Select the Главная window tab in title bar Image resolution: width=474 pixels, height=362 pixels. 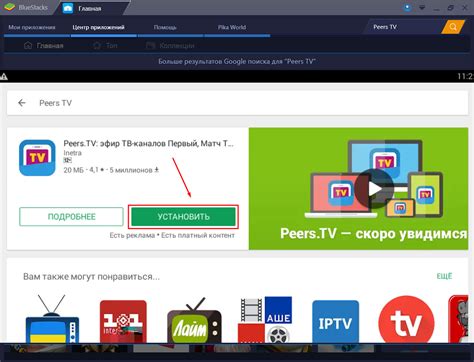tap(89, 8)
